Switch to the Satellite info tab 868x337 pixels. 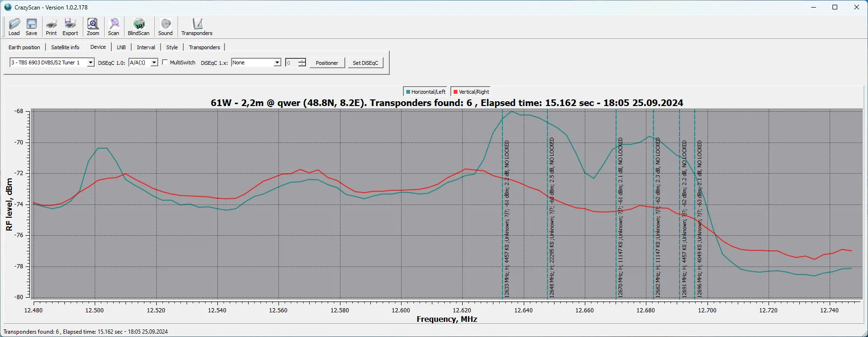click(x=65, y=47)
